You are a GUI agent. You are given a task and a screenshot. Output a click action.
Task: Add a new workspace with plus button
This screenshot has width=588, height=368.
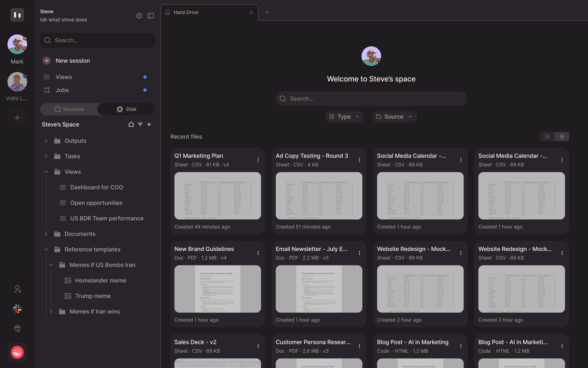(17, 118)
